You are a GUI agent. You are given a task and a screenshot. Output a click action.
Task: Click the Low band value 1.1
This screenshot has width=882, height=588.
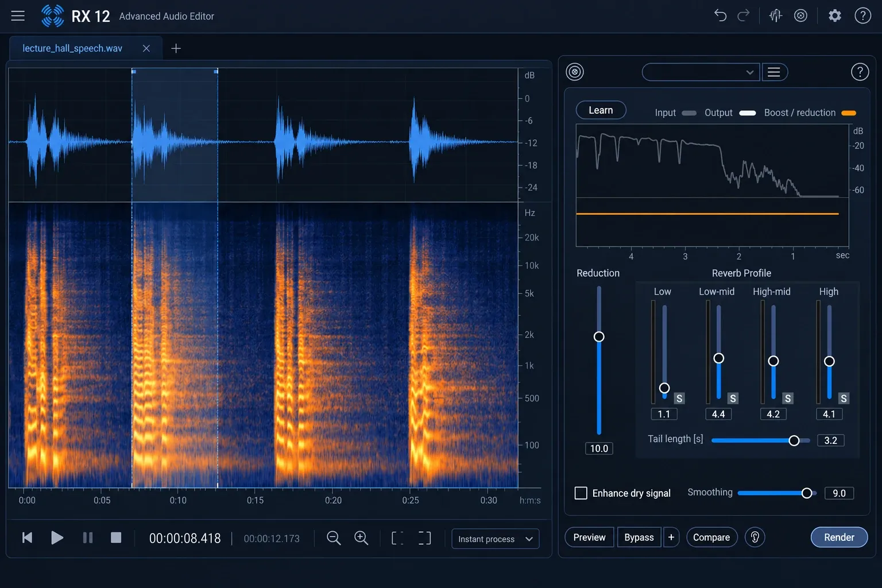[664, 414]
